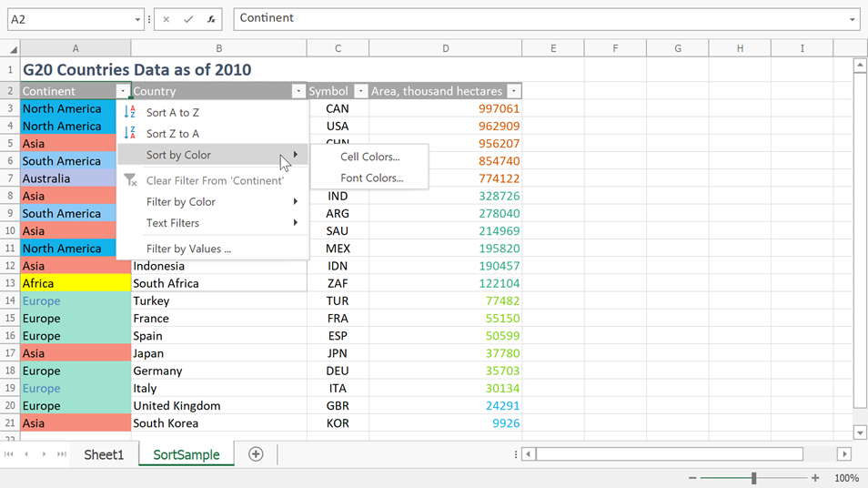Select column D header
This screenshot has width=868, height=488.
tap(446, 49)
